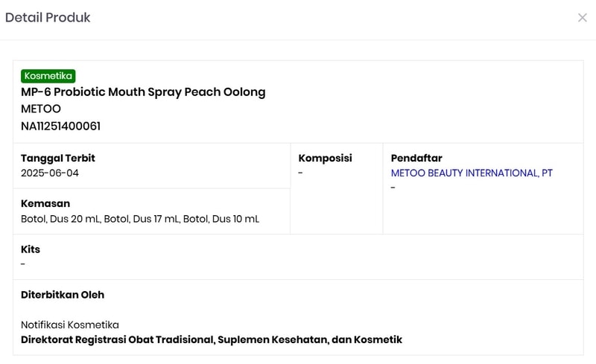The width and height of the screenshot is (596, 364).
Task: Click the Komposisi heading
Action: click(325, 159)
